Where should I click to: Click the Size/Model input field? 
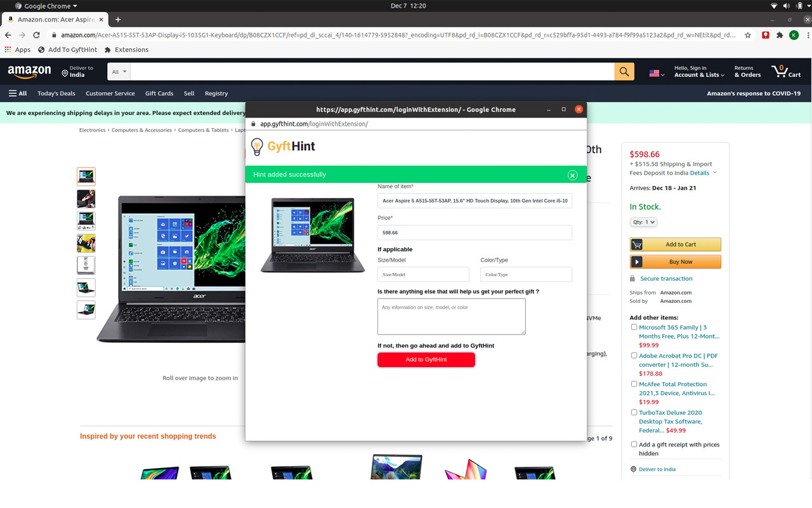pyautogui.click(x=423, y=274)
